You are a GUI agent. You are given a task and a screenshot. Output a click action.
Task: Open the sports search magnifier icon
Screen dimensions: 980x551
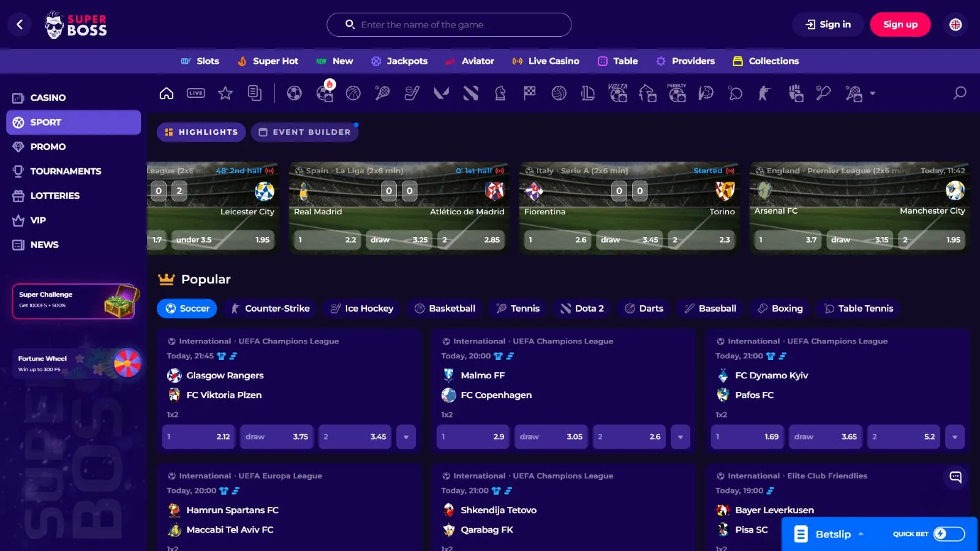coord(960,93)
